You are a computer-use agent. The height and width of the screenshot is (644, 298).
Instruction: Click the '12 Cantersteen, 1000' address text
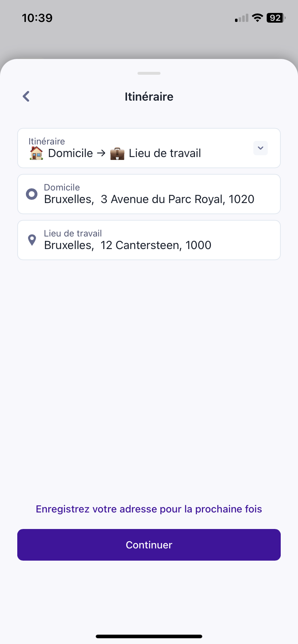click(x=156, y=245)
